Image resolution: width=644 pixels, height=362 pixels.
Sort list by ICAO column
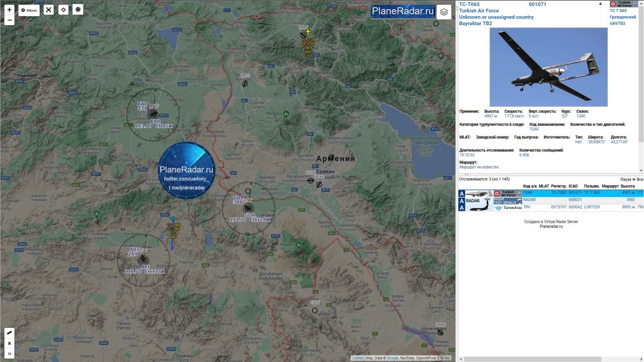573,186
